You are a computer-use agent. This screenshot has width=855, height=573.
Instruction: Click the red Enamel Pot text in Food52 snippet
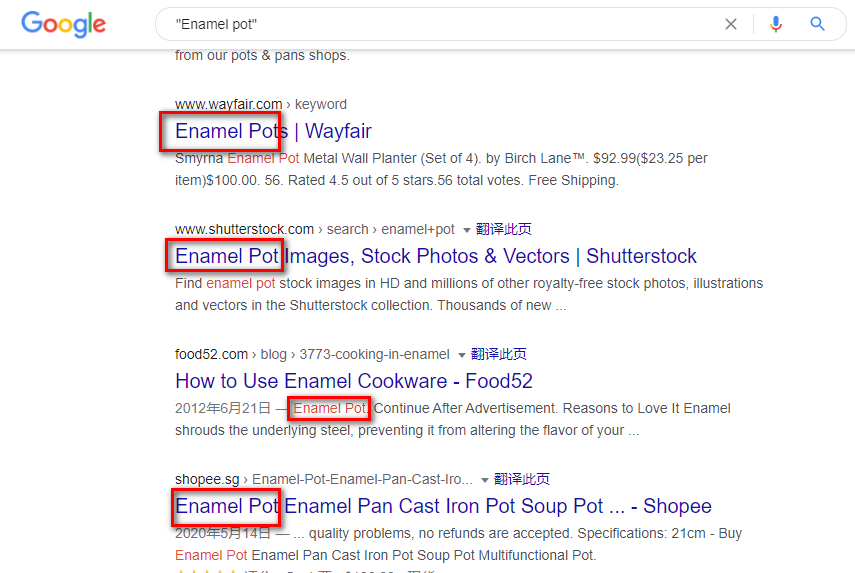330,408
